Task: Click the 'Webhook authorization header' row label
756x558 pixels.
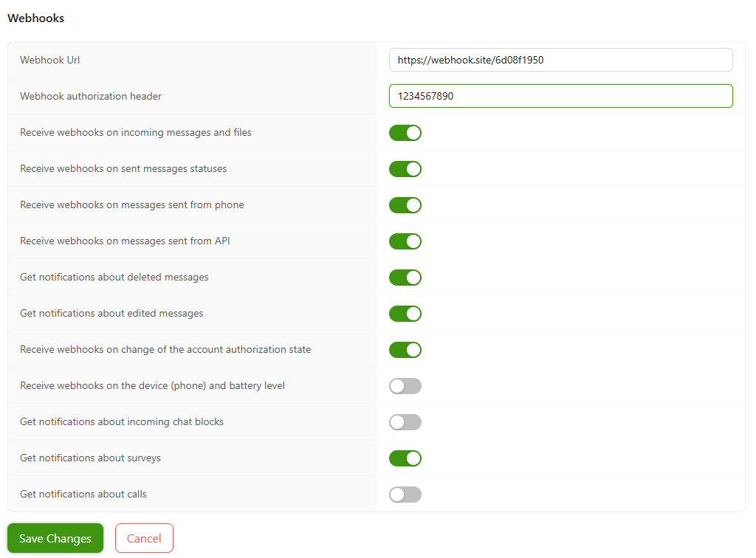Action: (x=90, y=96)
